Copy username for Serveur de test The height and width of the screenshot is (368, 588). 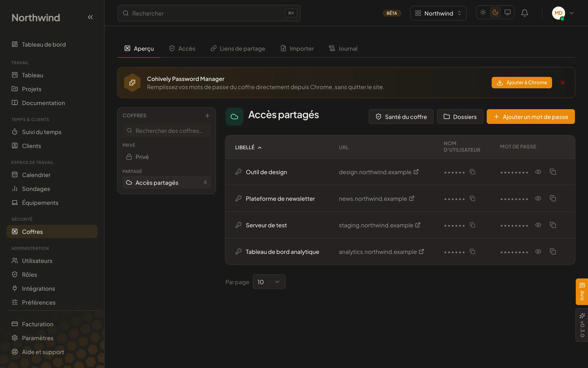click(x=472, y=225)
